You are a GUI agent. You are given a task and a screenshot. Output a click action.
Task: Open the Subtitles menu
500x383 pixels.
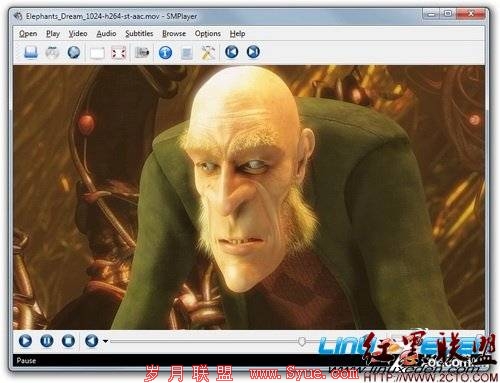(139, 33)
